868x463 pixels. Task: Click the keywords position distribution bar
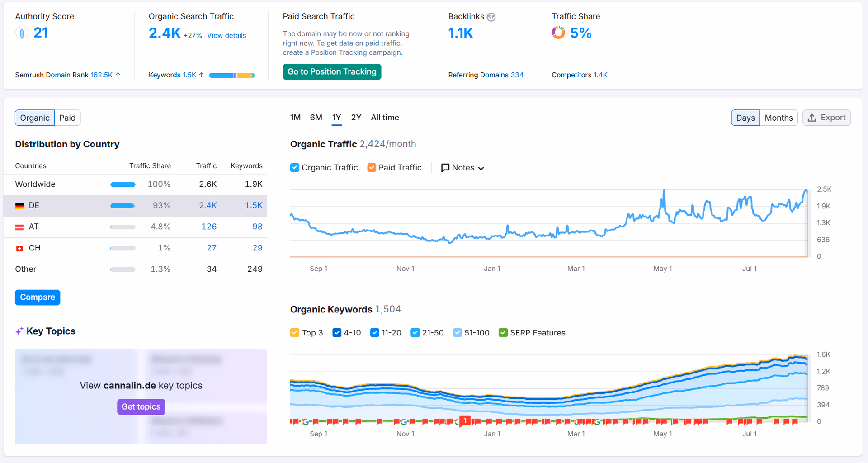[231, 75]
